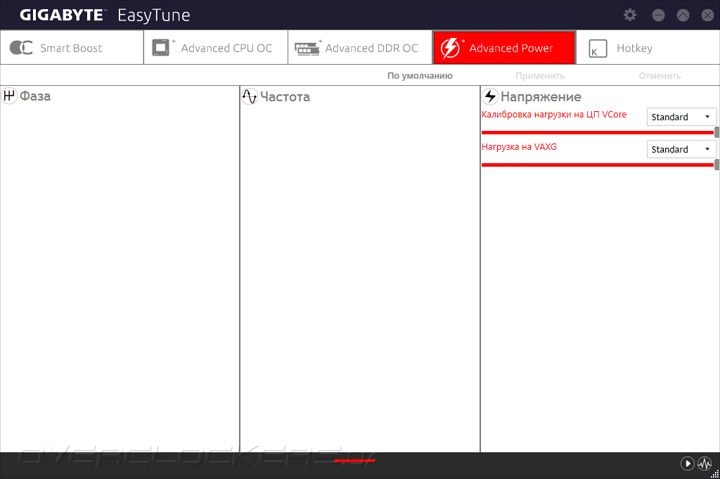Open the VCore load calibration Standard dropdown

(681, 117)
